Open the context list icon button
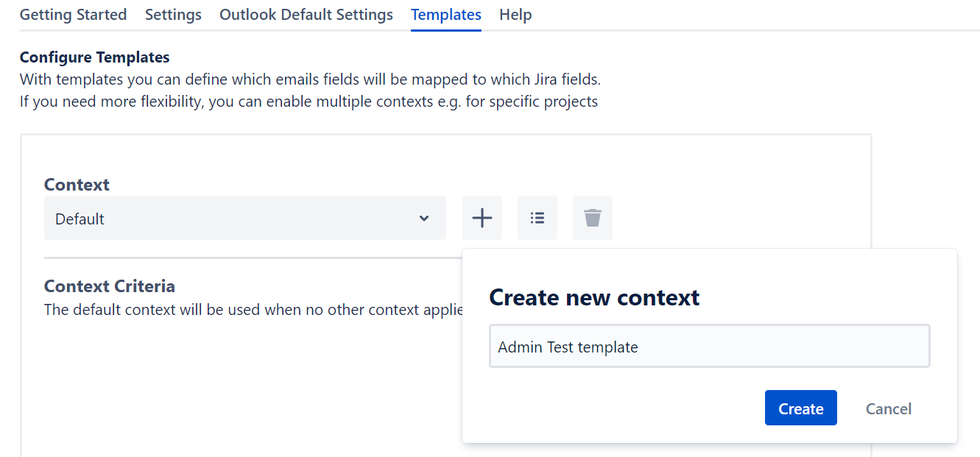 [x=537, y=218]
